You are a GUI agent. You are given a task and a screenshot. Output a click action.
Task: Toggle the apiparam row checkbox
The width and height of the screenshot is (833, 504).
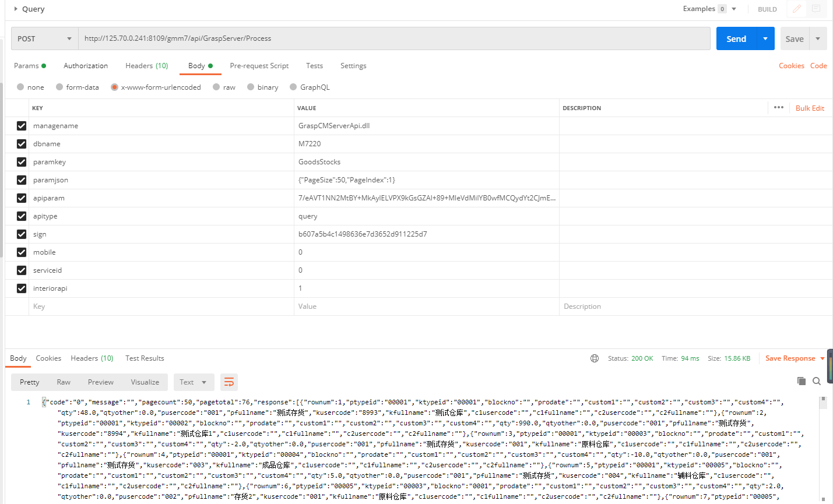click(22, 198)
